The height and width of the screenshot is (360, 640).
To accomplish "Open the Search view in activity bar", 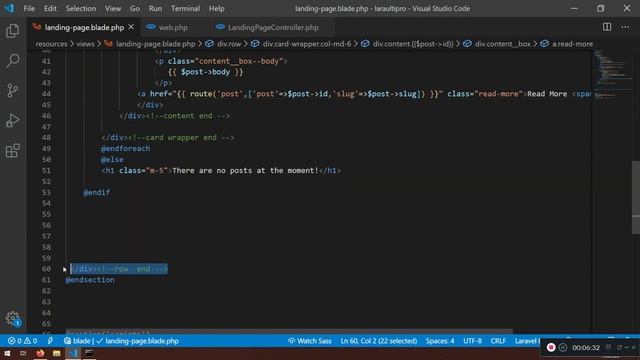I will (x=13, y=61).
